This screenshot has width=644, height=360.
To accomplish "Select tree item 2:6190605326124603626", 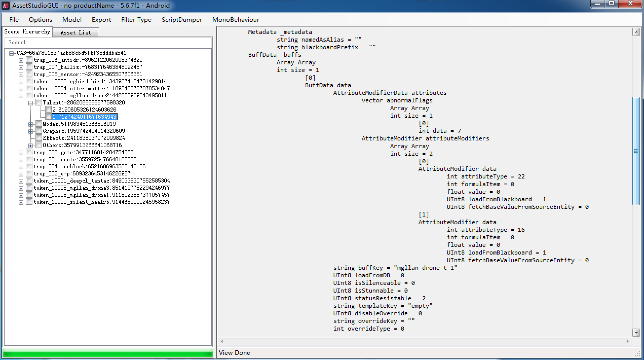I will pyautogui.click(x=84, y=110).
